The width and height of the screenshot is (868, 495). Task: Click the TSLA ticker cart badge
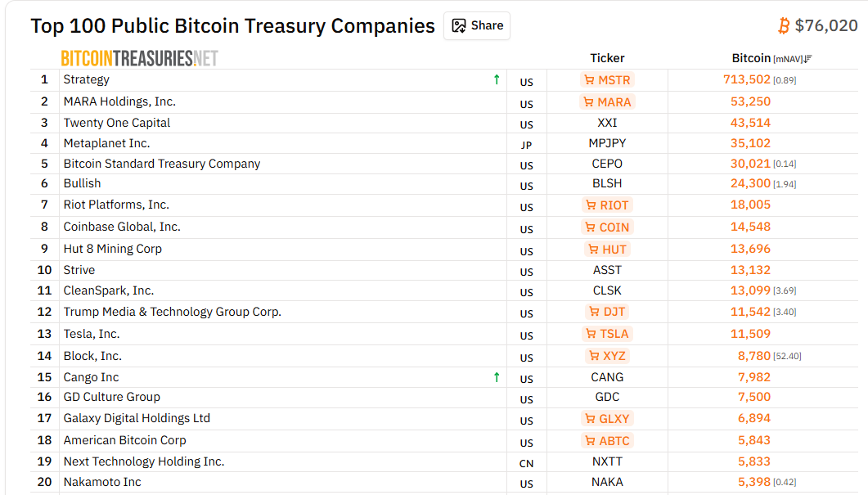[607, 334]
